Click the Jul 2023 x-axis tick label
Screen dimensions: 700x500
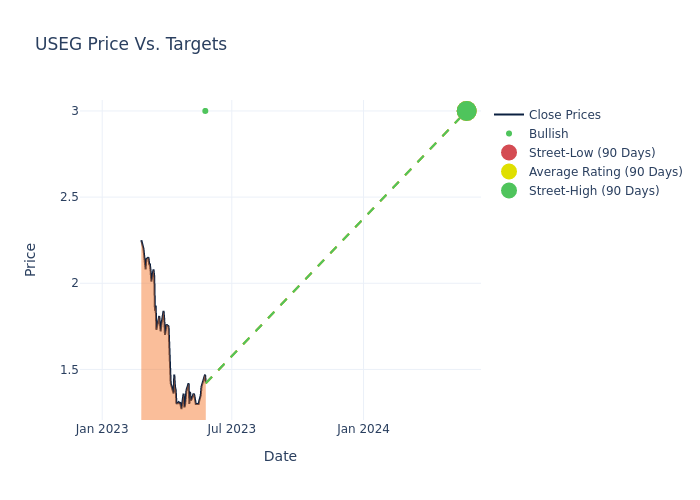tap(231, 429)
